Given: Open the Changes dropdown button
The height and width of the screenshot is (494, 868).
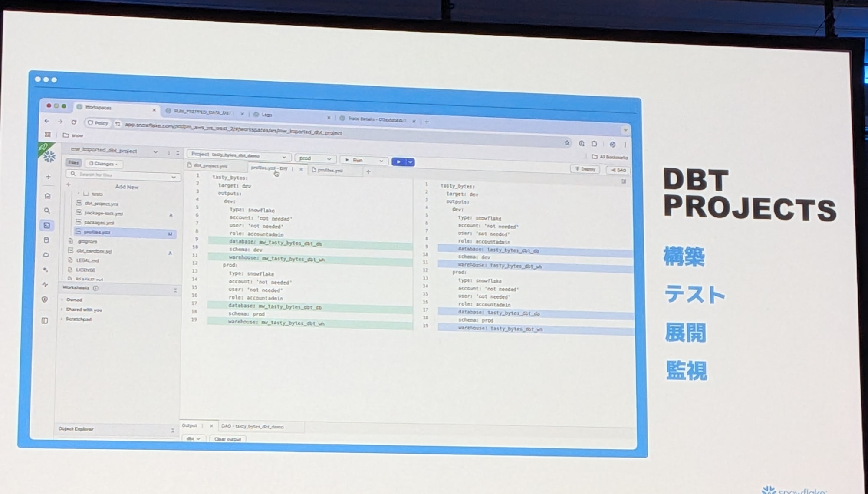Looking at the screenshot, I should pos(104,164).
